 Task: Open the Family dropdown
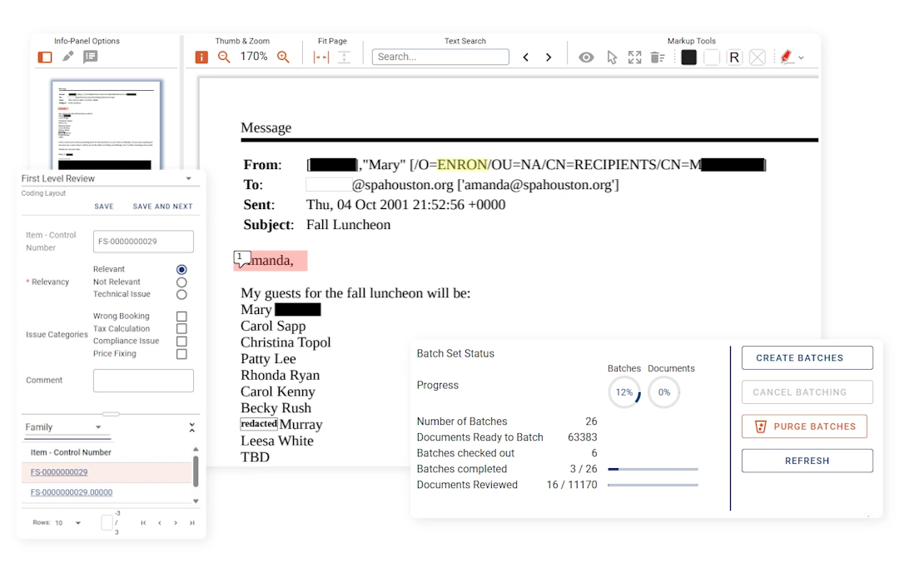98,427
